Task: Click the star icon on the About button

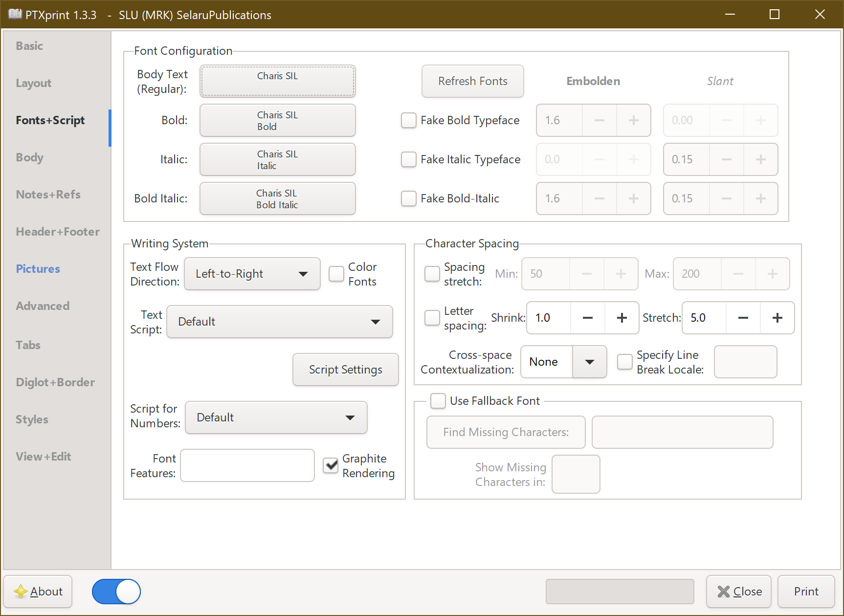Action: (x=21, y=591)
